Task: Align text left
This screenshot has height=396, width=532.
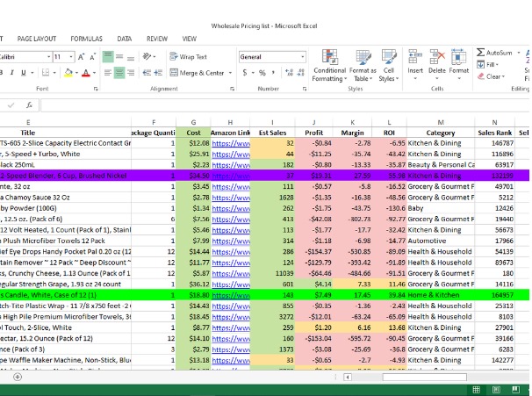Action: (108, 73)
